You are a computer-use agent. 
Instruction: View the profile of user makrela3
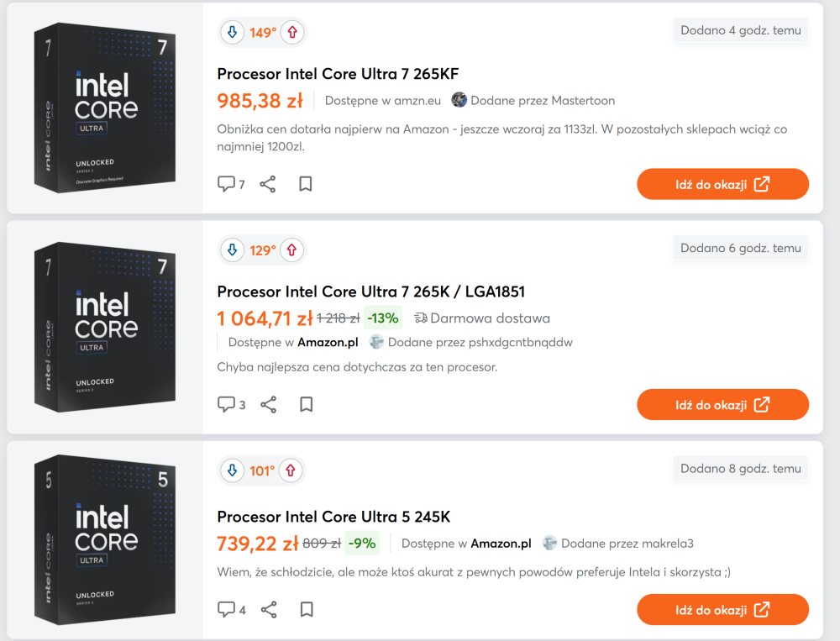[627, 544]
